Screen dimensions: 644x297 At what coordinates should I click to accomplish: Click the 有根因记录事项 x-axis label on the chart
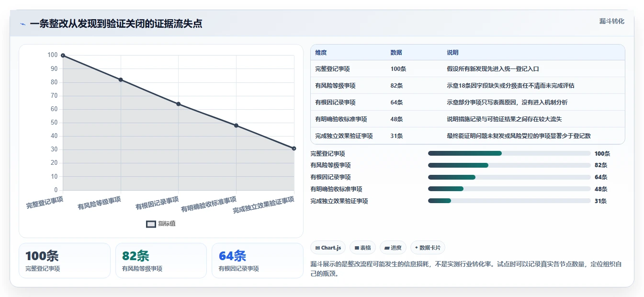coord(157,203)
